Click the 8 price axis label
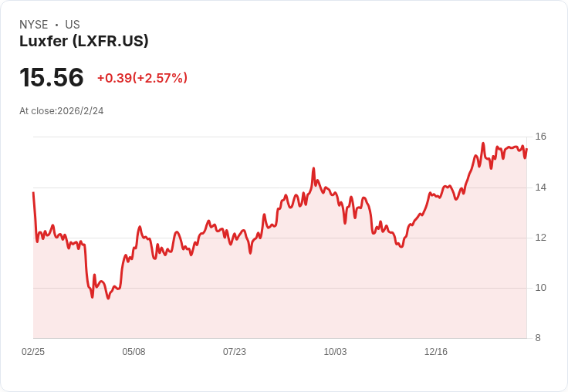The width and height of the screenshot is (568, 392). [x=538, y=338]
